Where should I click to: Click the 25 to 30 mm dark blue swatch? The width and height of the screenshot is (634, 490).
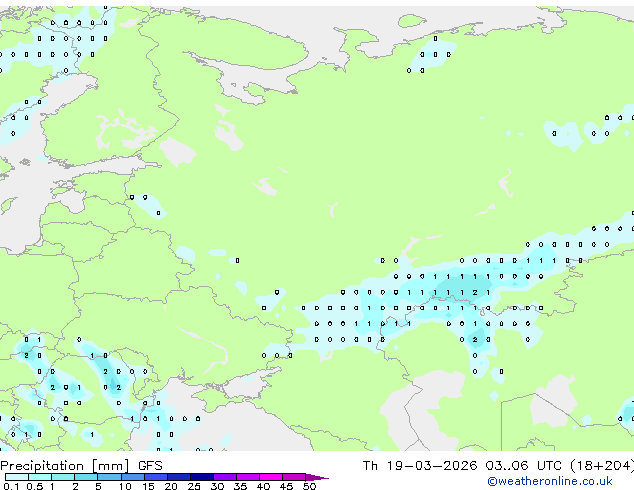pyautogui.click(x=202, y=477)
